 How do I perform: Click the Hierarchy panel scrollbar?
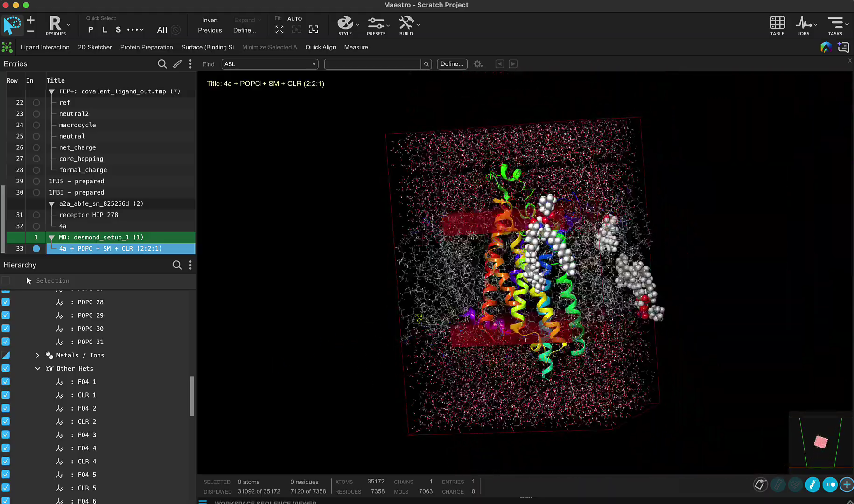tap(192, 396)
